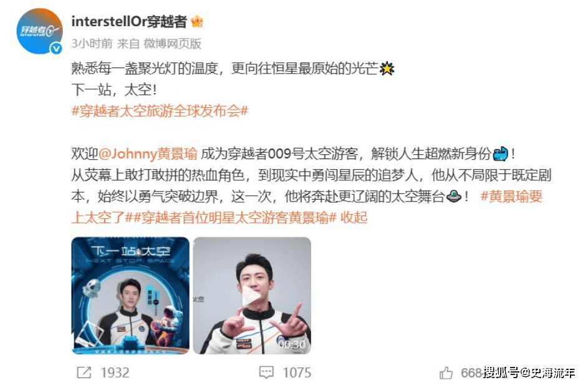The image size is (588, 385).
Task: Click the repost share icon
Action: pyautogui.click(x=84, y=373)
